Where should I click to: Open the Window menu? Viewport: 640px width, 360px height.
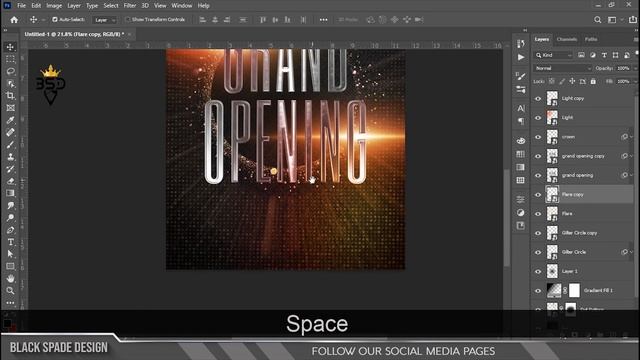182,6
